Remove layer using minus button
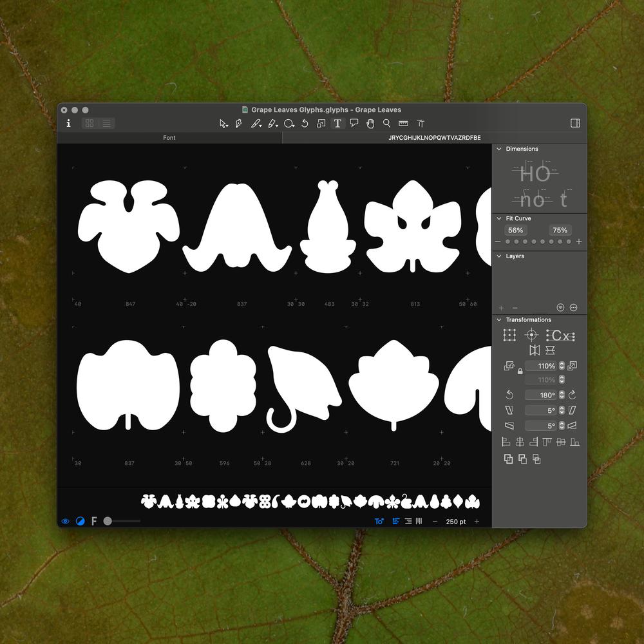This screenshot has width=644, height=644. (x=515, y=308)
